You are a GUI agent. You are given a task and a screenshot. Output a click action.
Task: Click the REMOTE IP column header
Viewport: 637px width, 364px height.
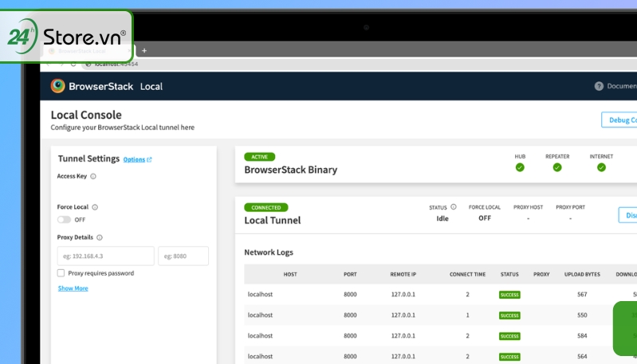(403, 274)
